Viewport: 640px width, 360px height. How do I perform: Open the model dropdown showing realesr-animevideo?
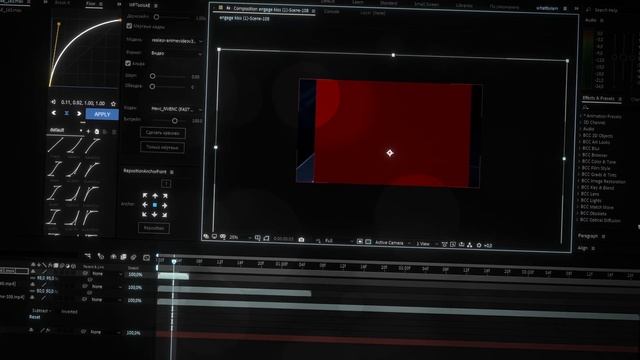click(x=176, y=41)
